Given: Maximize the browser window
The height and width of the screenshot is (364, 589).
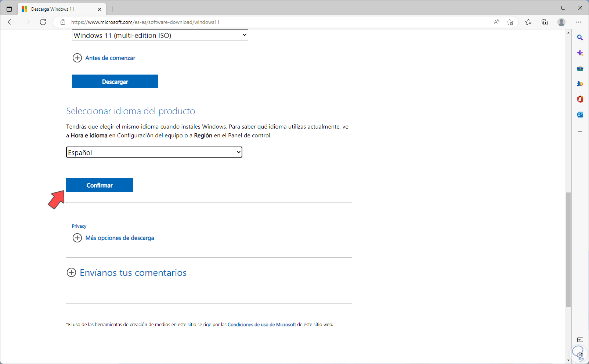Looking at the screenshot, I should point(563,8).
